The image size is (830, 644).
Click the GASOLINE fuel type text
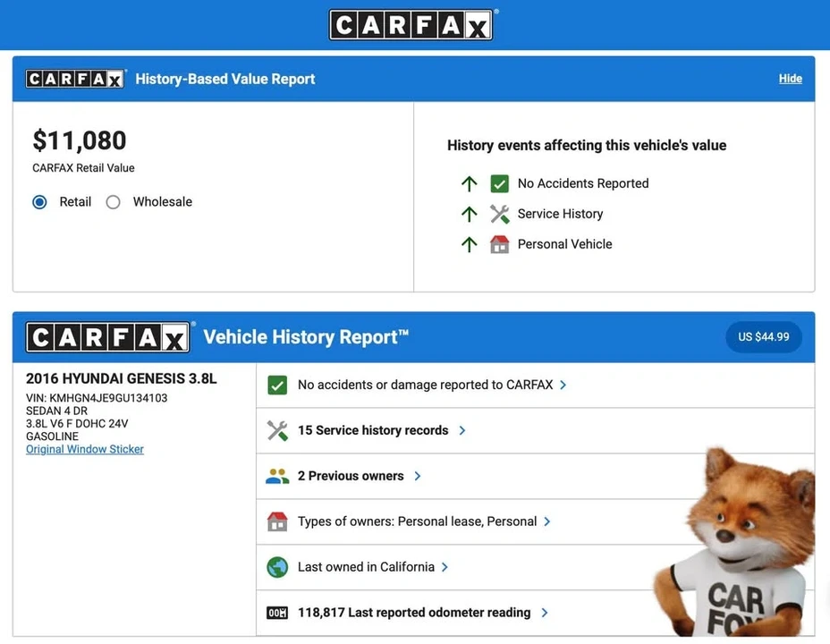coord(52,436)
